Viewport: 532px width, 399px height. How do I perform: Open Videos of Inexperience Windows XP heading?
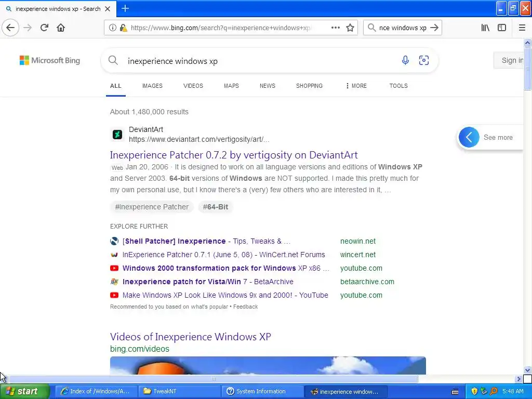[x=190, y=337]
